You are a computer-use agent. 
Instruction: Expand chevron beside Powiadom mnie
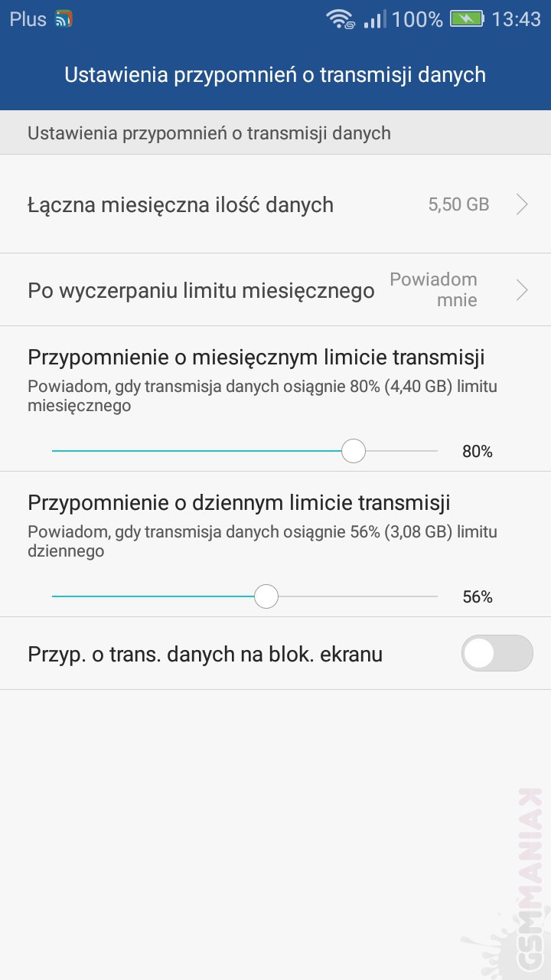point(522,290)
